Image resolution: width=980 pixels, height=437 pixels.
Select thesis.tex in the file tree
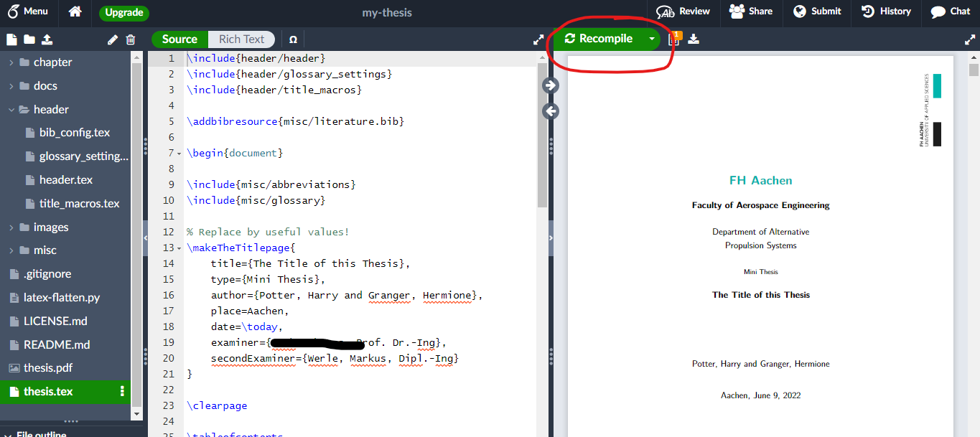65,392
